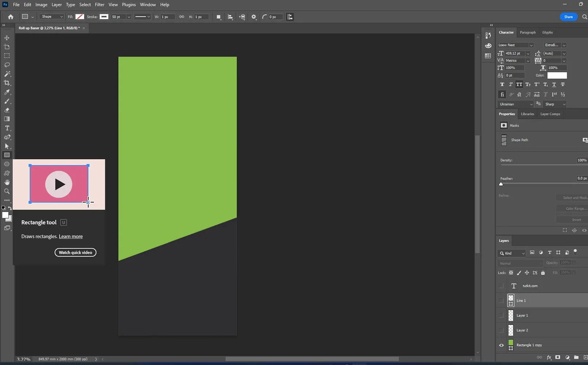588x365 pixels.
Task: Show the Line 1 layer
Action: (501, 301)
